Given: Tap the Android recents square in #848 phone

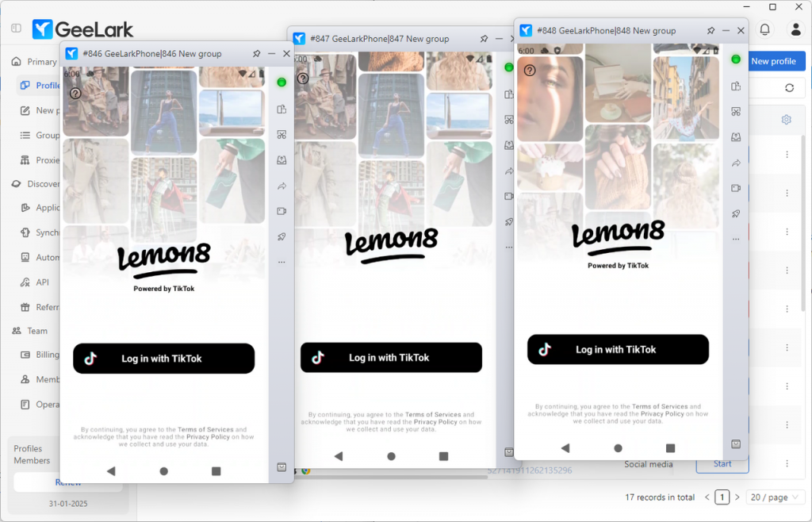Looking at the screenshot, I should tap(670, 448).
